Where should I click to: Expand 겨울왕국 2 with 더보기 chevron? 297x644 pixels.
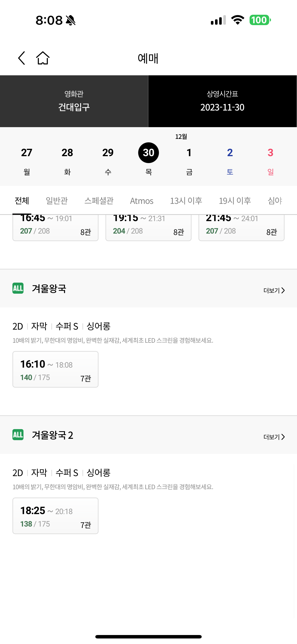274,437
